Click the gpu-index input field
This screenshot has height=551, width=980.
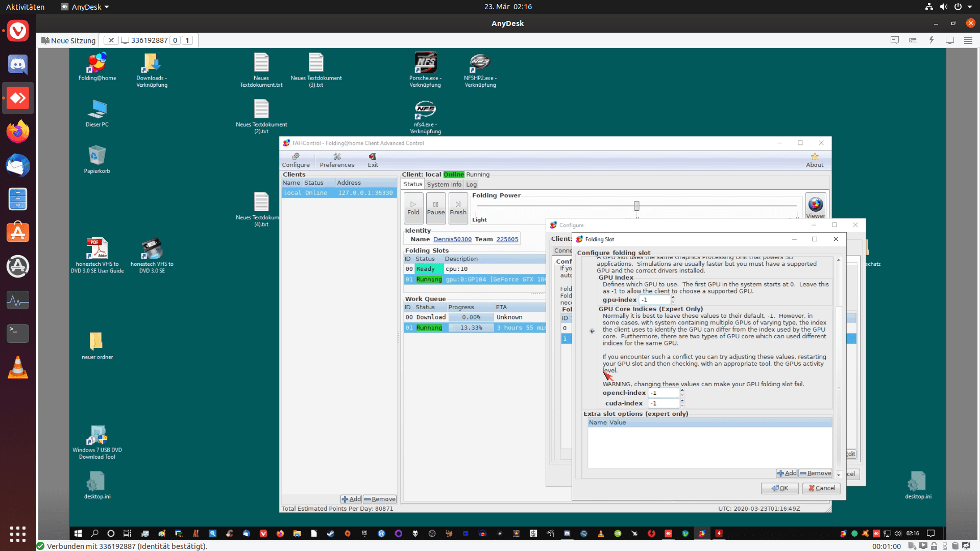pos(655,300)
